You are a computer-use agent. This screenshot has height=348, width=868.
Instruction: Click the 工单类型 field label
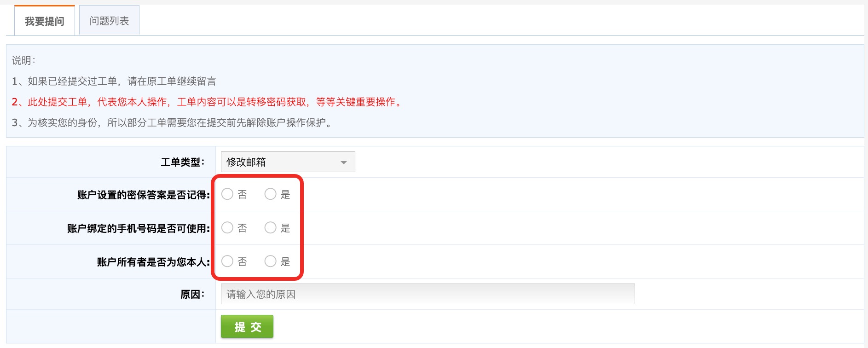point(183,162)
